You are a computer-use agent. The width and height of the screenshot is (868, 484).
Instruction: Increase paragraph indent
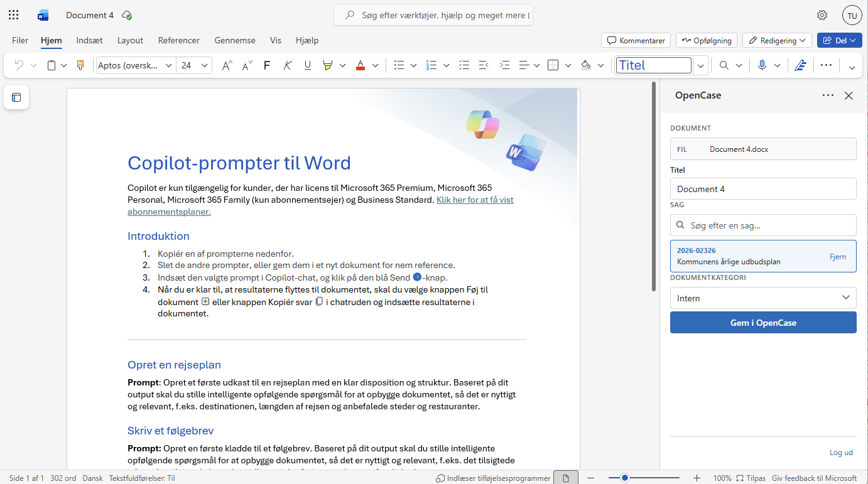coord(504,65)
